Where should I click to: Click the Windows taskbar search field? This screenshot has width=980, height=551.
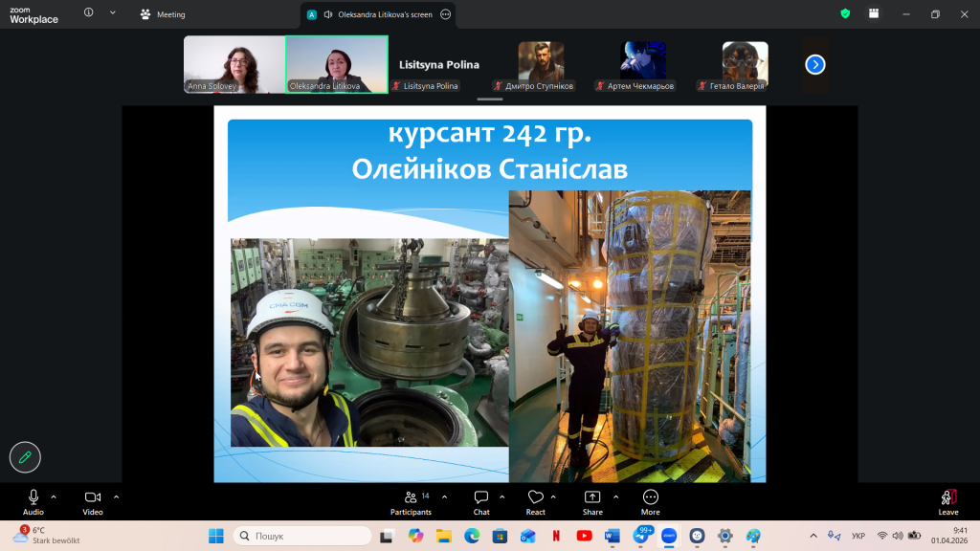pos(300,536)
